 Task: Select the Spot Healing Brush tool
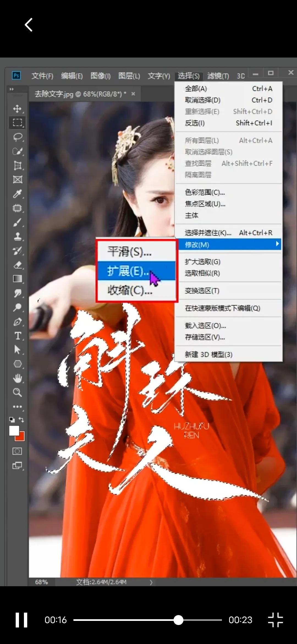tap(18, 208)
